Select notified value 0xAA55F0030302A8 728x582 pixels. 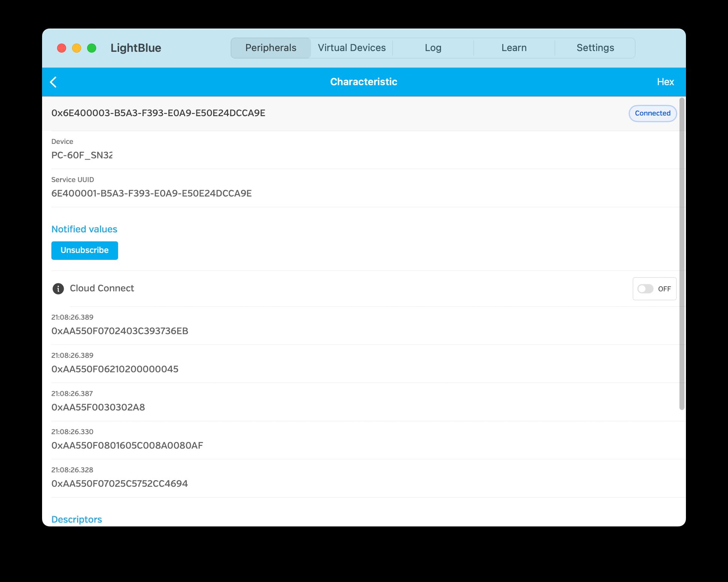(x=98, y=407)
